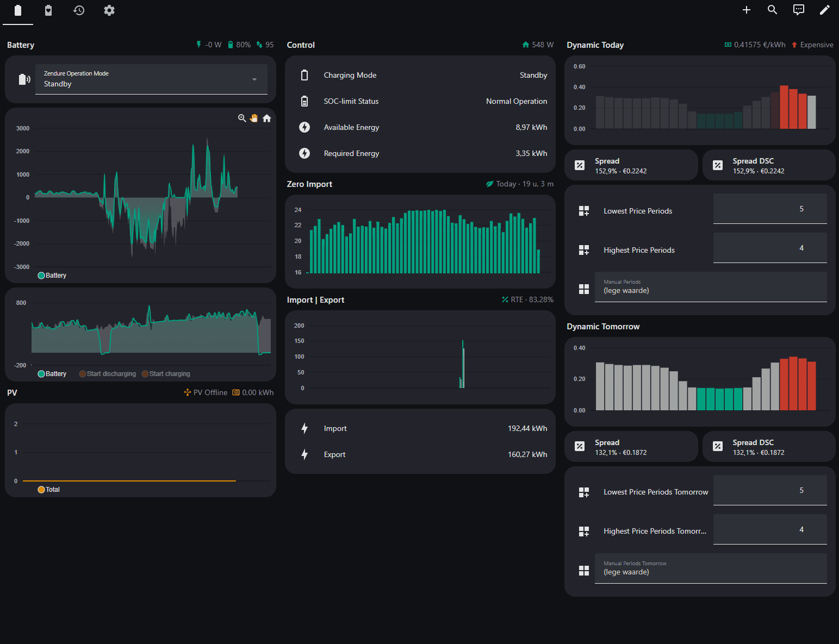Open Zendure Operation Mode dropdown

(x=151, y=79)
